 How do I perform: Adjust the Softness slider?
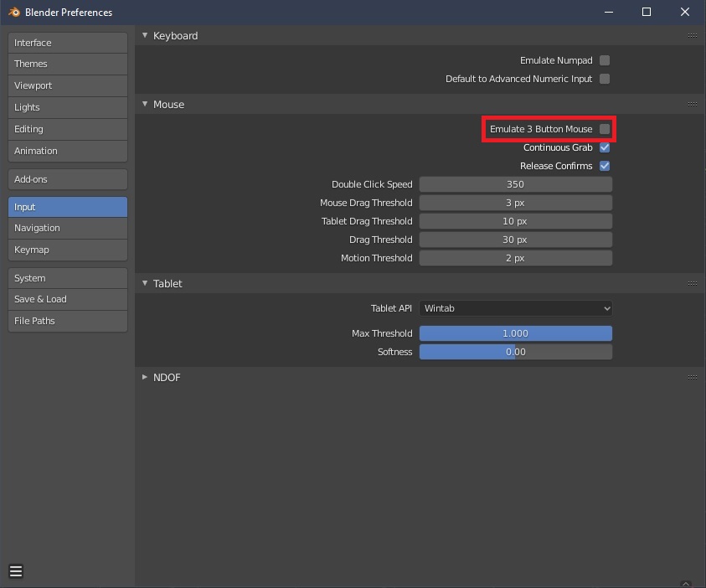coord(516,352)
